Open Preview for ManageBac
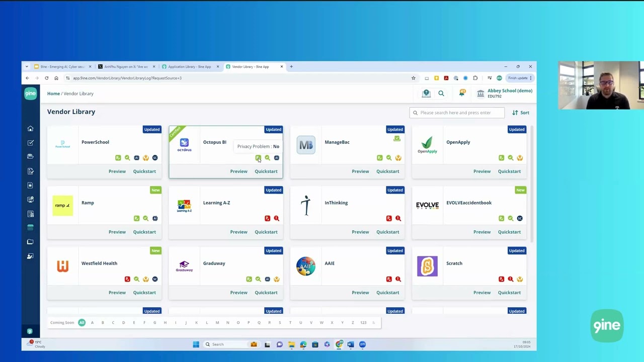Image resolution: width=644 pixels, height=362 pixels. 360,171
